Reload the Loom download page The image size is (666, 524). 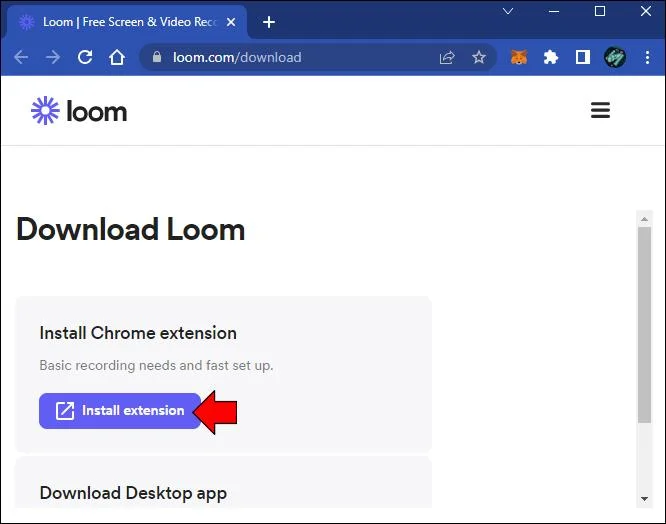pyautogui.click(x=85, y=57)
